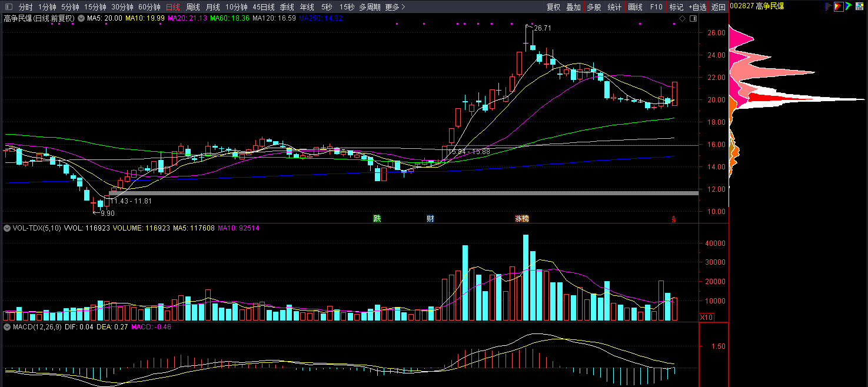
Task: Toggle the side panel icon near price axis
Action: click(x=693, y=19)
